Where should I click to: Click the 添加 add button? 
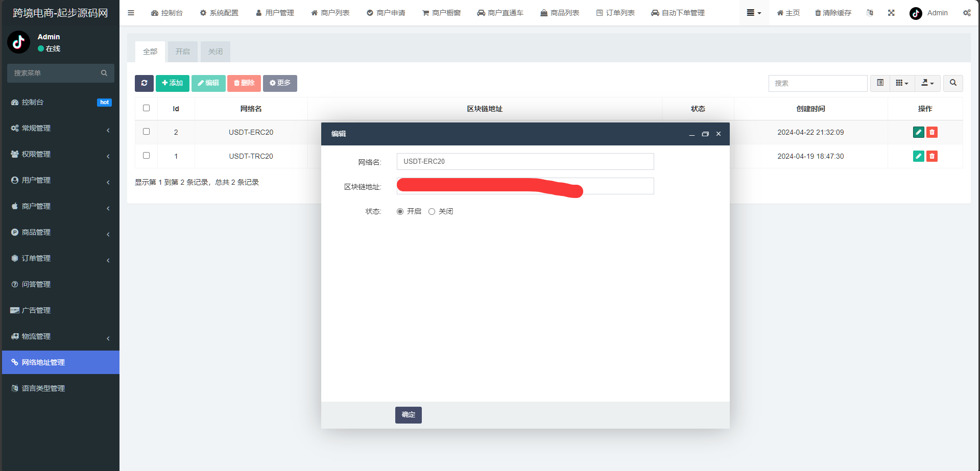pos(173,83)
